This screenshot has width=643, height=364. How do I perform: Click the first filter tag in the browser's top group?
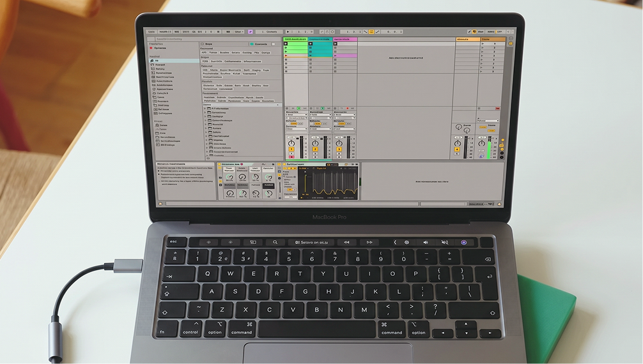pos(205,52)
